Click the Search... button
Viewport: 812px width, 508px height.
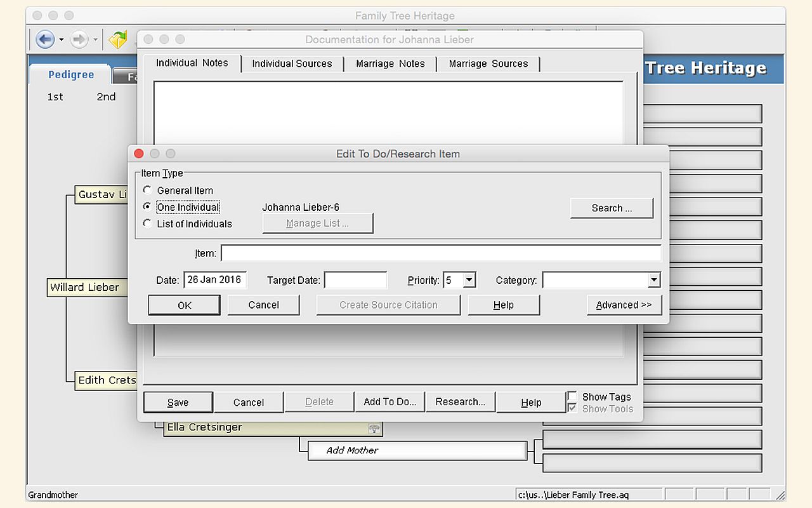point(611,208)
